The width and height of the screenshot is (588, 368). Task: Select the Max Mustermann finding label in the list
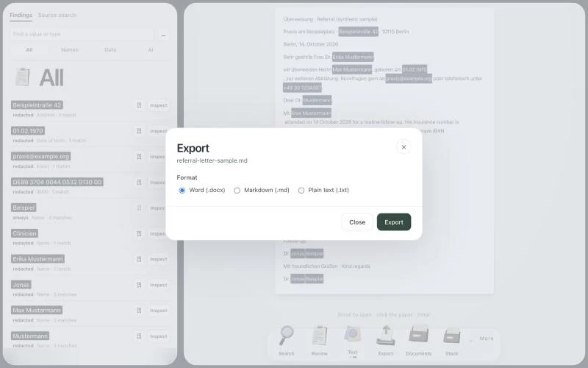pyautogui.click(x=37, y=310)
